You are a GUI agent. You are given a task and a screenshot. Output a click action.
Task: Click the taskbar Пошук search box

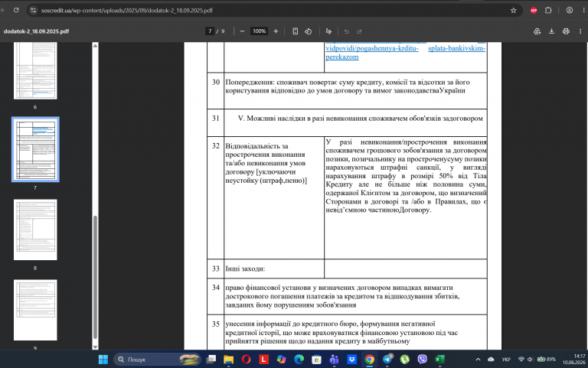coord(158,360)
